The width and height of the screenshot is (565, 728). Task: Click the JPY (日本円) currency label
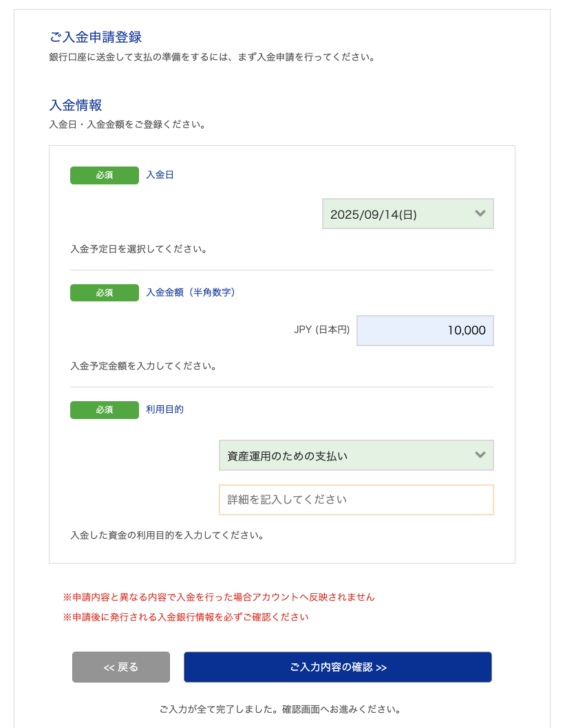321,330
